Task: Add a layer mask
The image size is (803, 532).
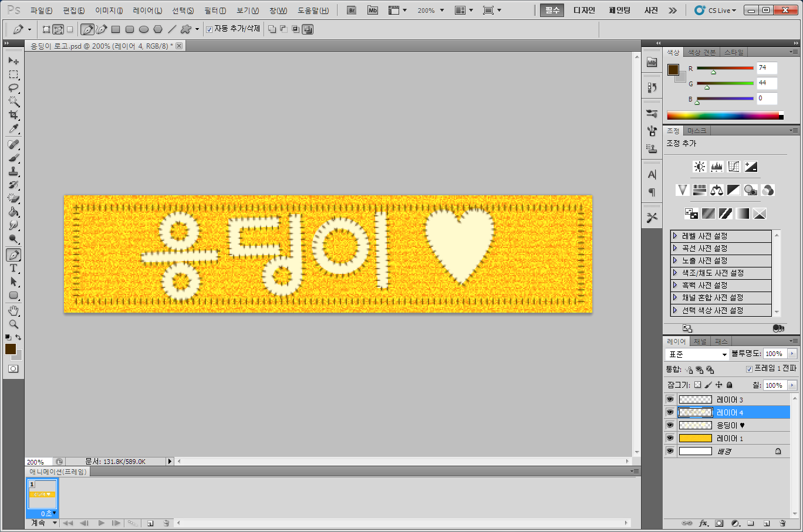Action: coord(719,523)
